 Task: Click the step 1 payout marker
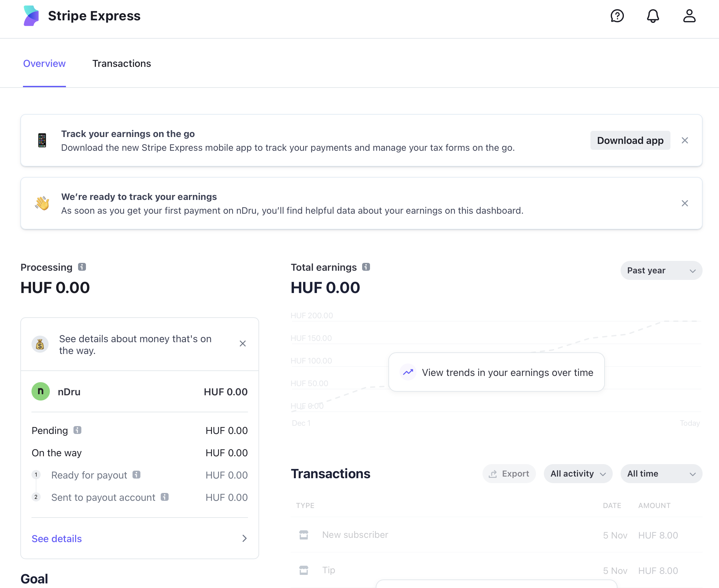[x=36, y=475]
